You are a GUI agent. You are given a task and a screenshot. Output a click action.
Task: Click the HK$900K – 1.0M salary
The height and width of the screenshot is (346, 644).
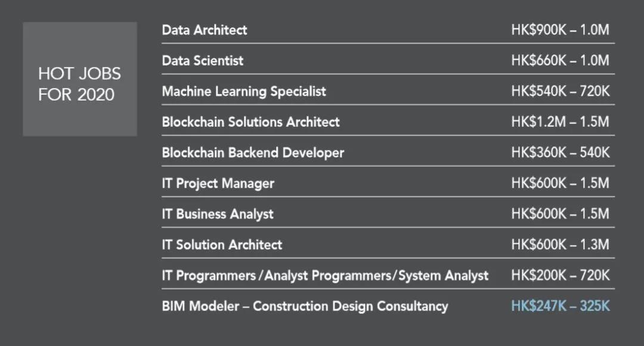click(x=560, y=30)
